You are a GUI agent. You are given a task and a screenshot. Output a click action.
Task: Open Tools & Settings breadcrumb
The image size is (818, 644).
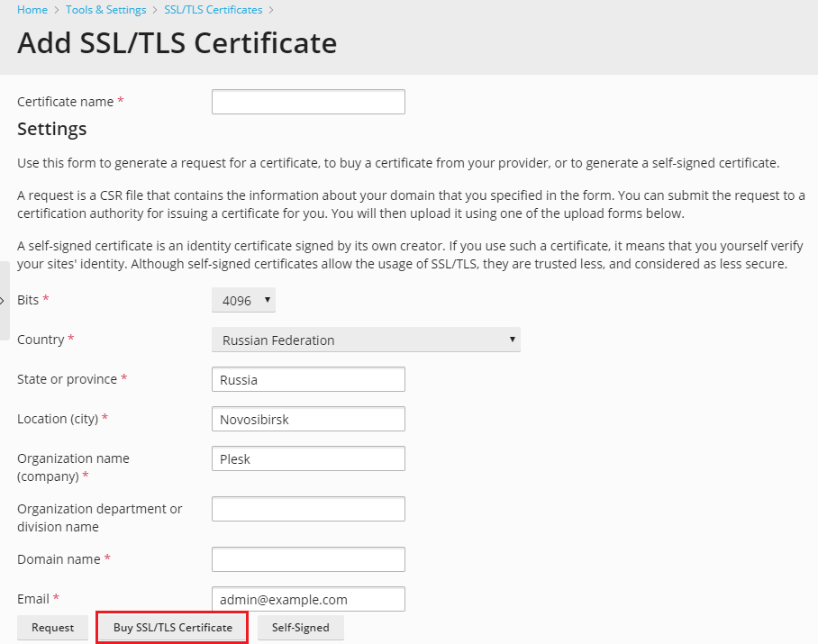coord(105,10)
